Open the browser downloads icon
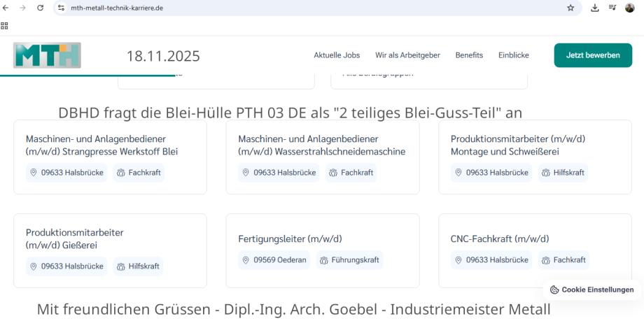Viewport: 644px width, 328px height. 595,8
